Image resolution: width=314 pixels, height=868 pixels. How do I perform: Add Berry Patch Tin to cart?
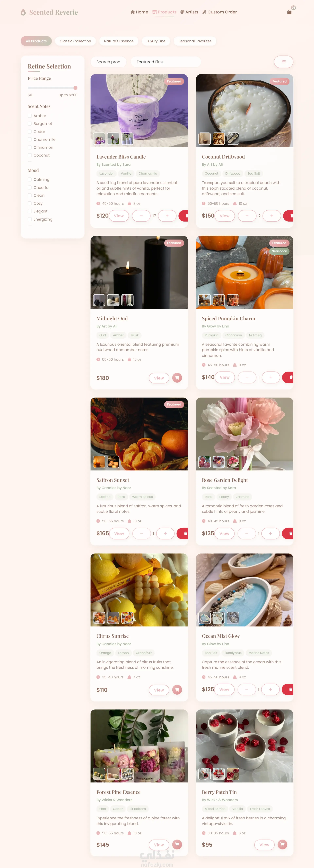pyautogui.click(x=282, y=844)
